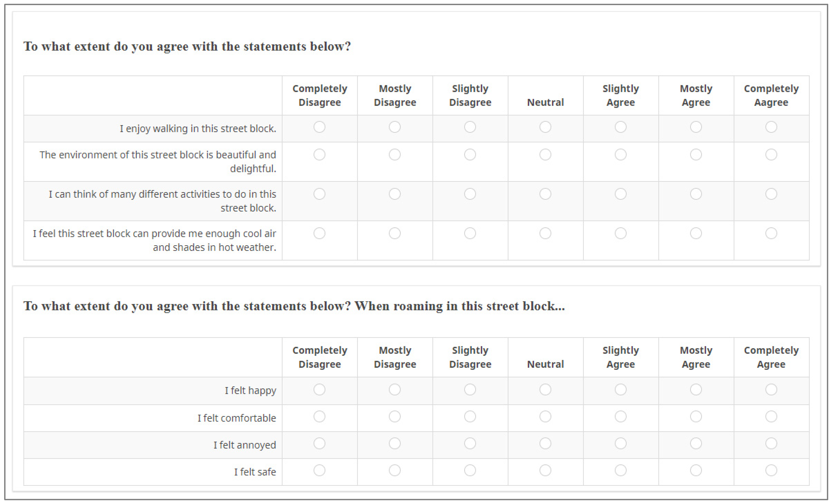The width and height of the screenshot is (832, 504).
Task: Select Completely Agree for 'I felt happy'
Action: (771, 390)
